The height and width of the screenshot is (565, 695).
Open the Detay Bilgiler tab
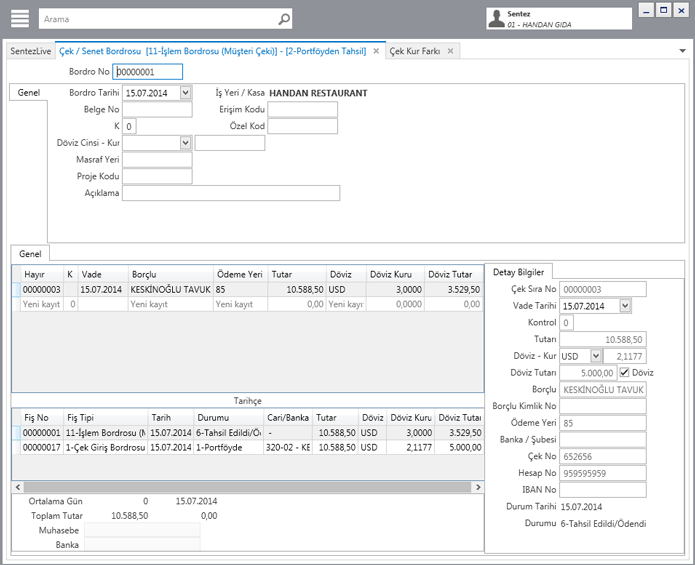[x=518, y=272]
